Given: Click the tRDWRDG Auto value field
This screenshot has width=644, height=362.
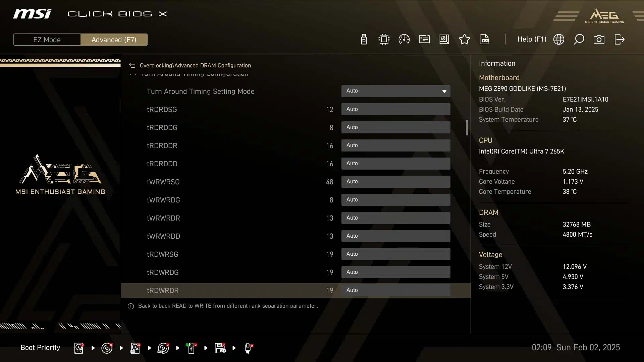Looking at the screenshot, I should [396, 272].
